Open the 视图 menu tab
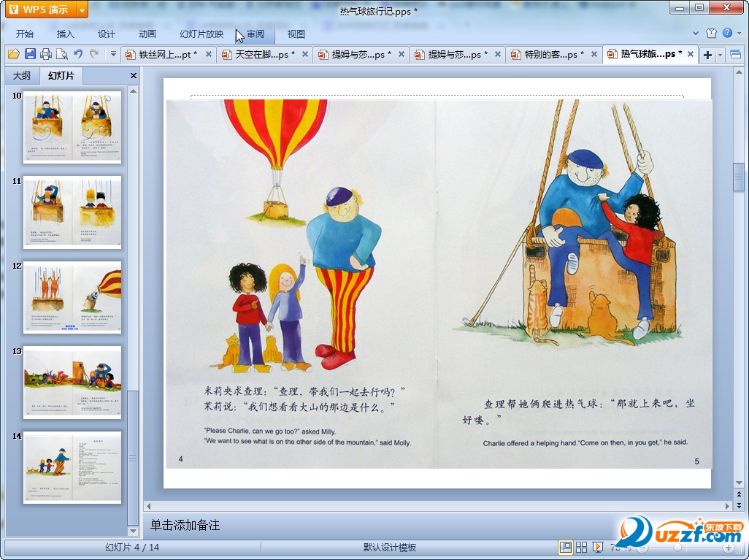The image size is (749, 560). [296, 34]
